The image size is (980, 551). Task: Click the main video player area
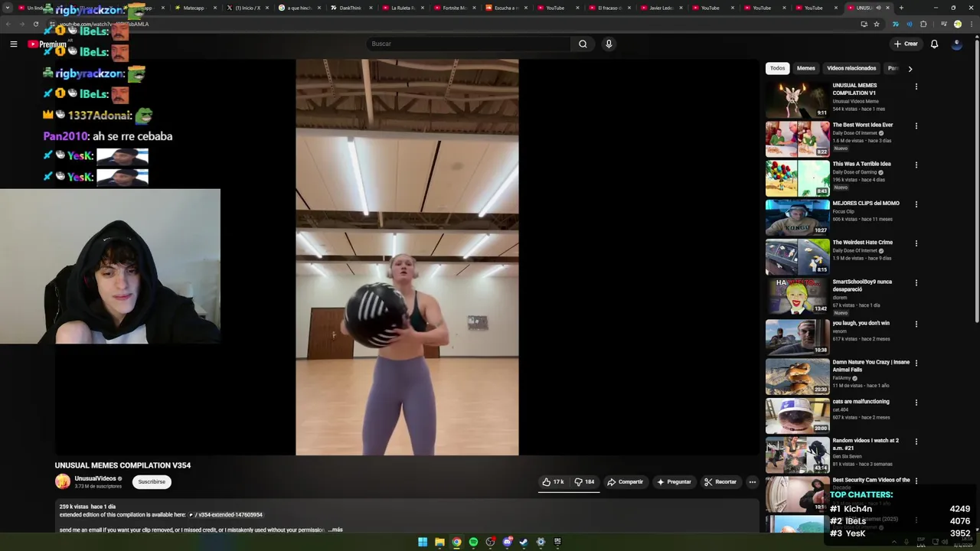pyautogui.click(x=407, y=257)
